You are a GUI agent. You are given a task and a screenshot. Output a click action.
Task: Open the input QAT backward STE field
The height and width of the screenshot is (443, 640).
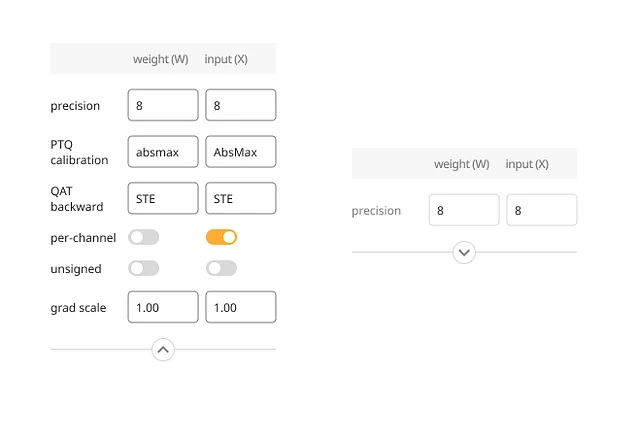(x=240, y=198)
